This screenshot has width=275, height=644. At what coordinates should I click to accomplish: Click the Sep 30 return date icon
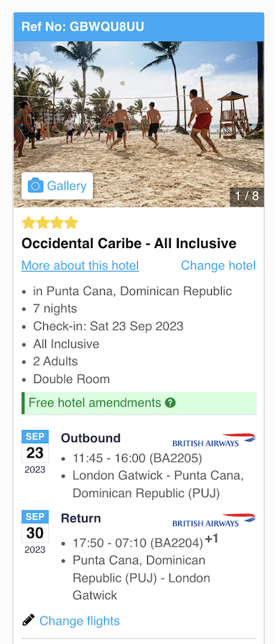(x=35, y=532)
